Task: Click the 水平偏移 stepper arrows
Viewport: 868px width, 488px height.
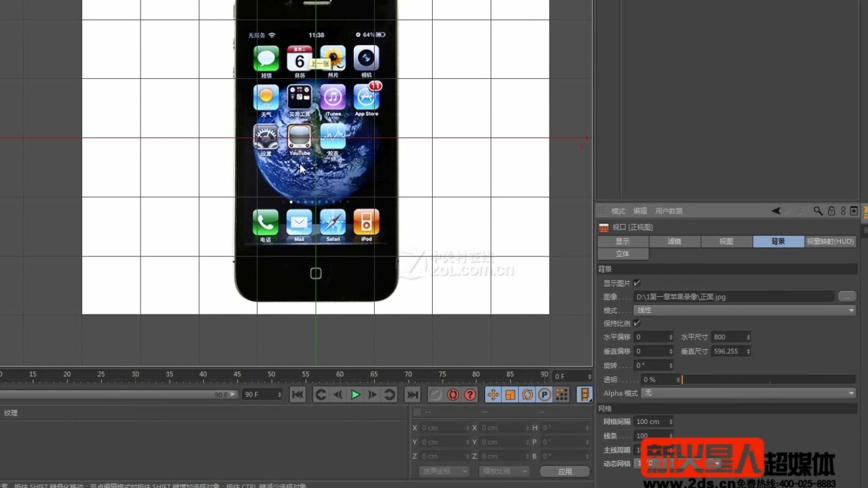Action: tap(670, 337)
